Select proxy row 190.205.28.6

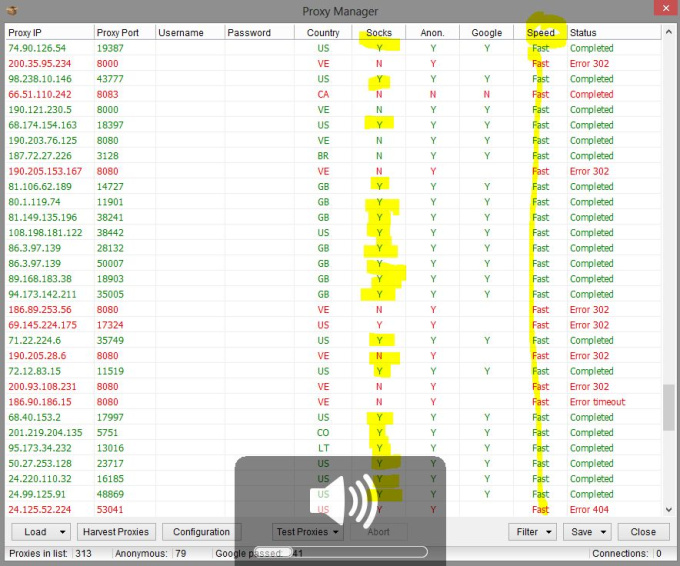(x=333, y=356)
